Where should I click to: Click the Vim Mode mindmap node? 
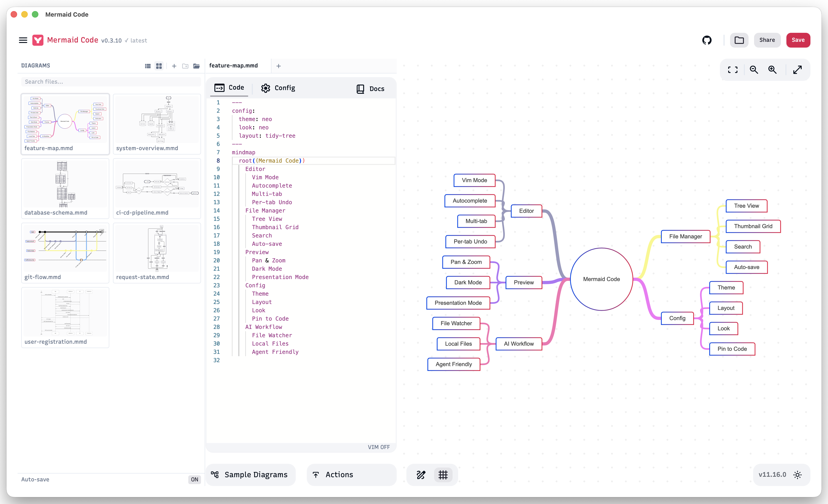click(x=474, y=180)
